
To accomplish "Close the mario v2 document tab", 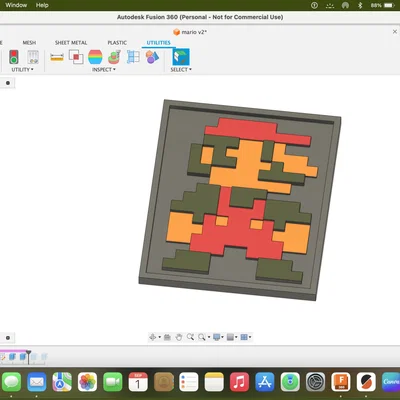I will click(x=395, y=32).
